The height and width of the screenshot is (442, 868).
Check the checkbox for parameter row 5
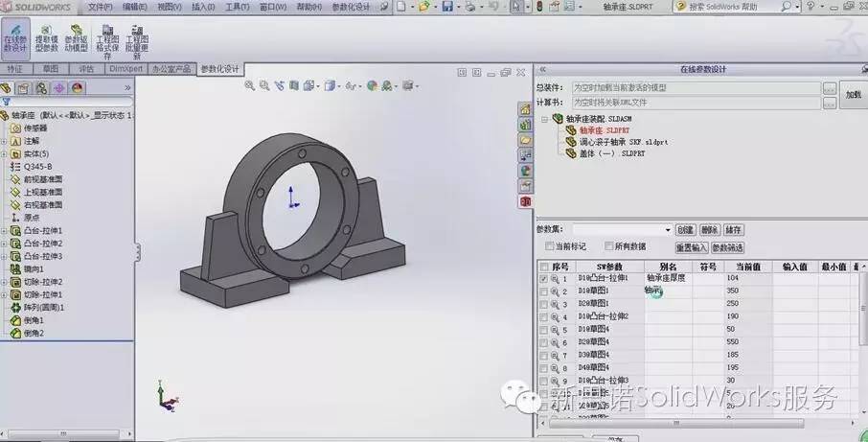[543, 330]
